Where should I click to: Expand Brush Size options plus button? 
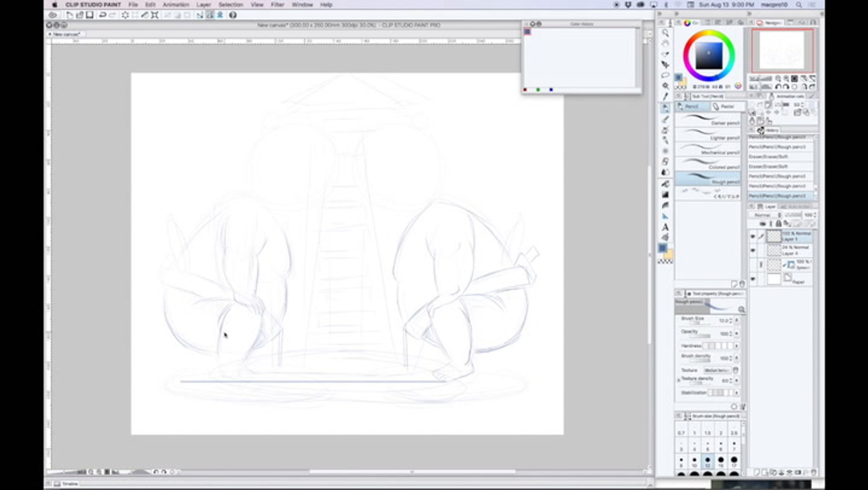[x=737, y=320]
